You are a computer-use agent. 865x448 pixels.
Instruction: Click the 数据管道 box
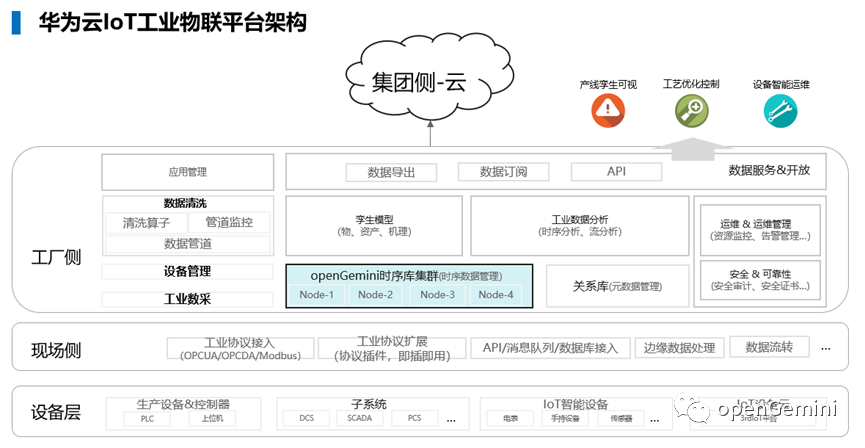(x=188, y=244)
